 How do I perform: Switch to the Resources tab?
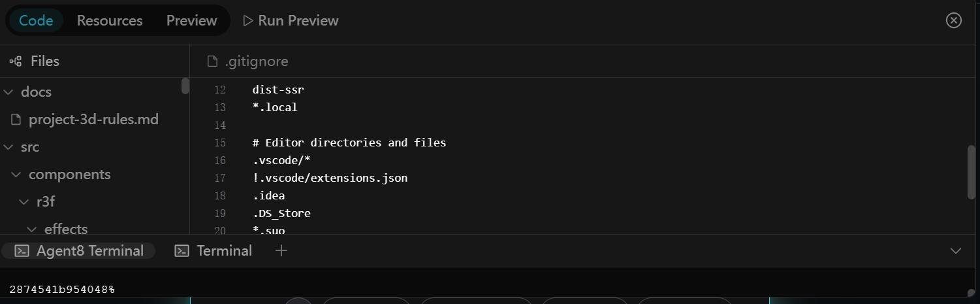click(110, 21)
